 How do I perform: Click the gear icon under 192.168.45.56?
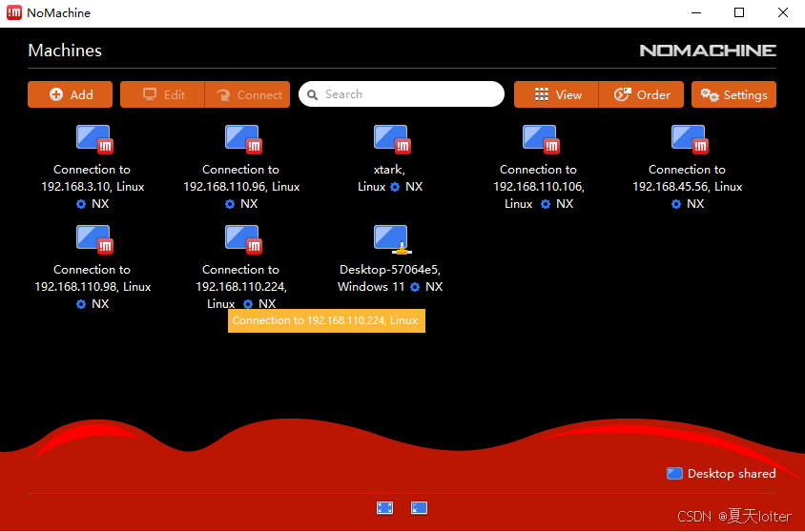pyautogui.click(x=676, y=204)
